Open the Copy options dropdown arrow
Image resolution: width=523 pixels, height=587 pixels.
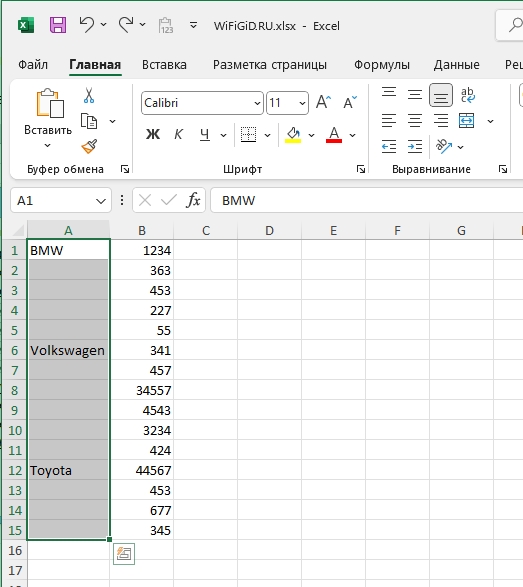coord(112,121)
